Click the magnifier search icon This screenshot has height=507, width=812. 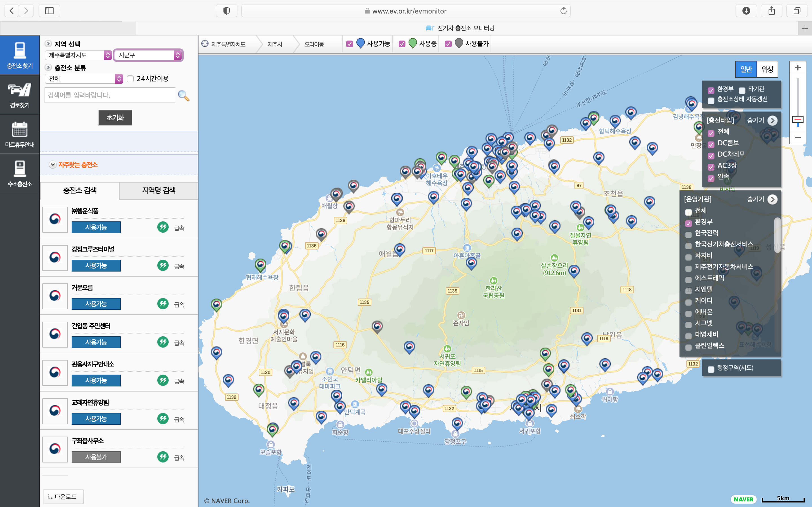click(x=184, y=95)
